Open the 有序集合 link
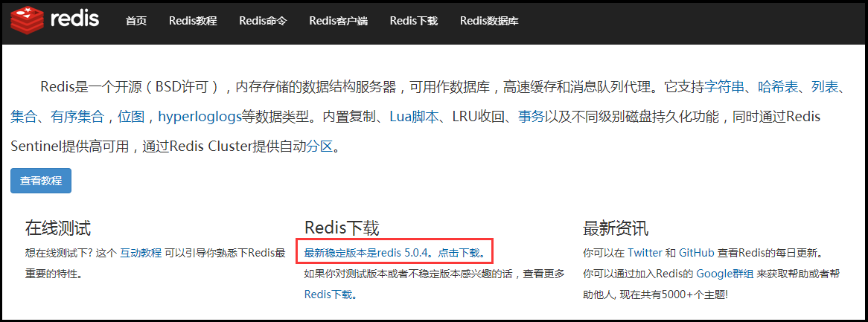868x322 pixels. (x=77, y=117)
